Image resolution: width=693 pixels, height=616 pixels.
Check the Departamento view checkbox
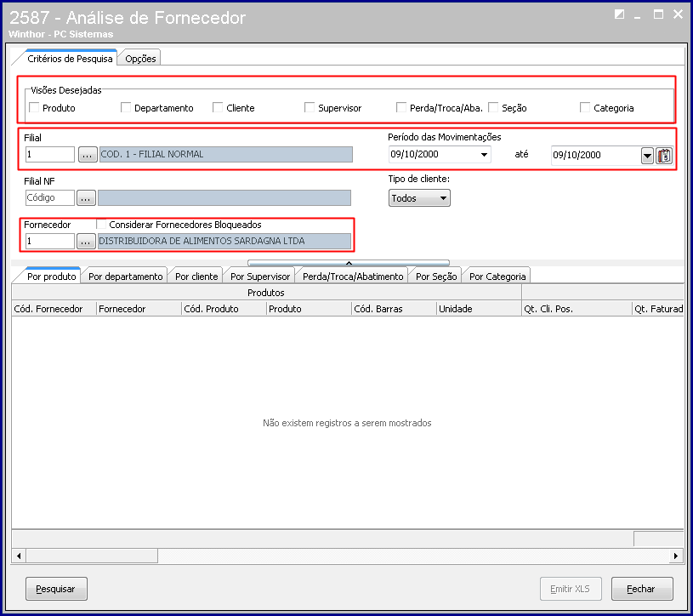click(x=126, y=107)
